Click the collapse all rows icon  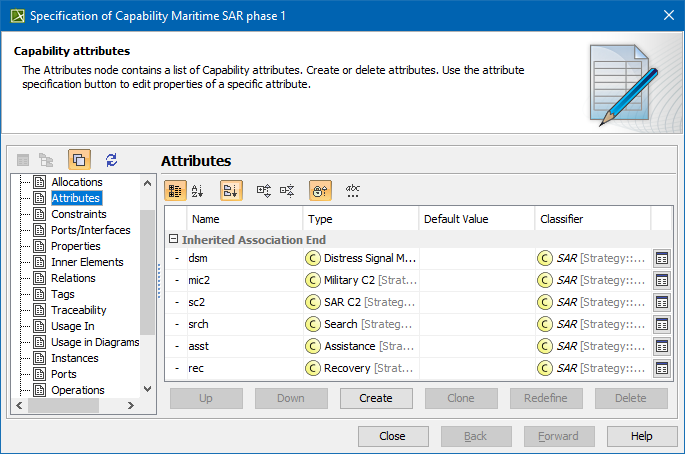click(288, 190)
